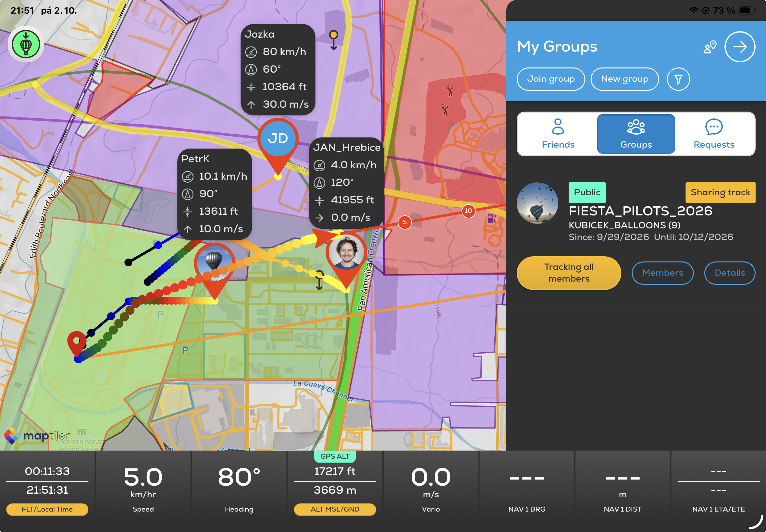This screenshot has width=766, height=532.
Task: Open the JAN_Hrebice info callout
Action: [x=346, y=183]
